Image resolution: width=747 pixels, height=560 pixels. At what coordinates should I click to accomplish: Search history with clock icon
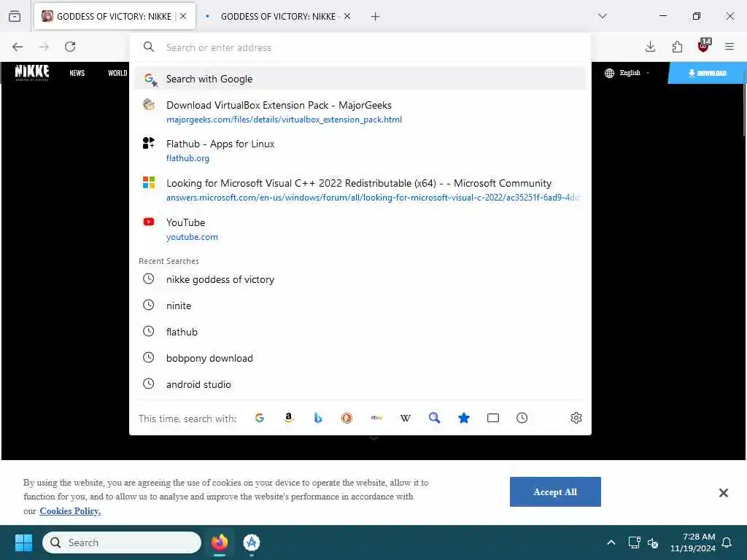click(x=522, y=418)
